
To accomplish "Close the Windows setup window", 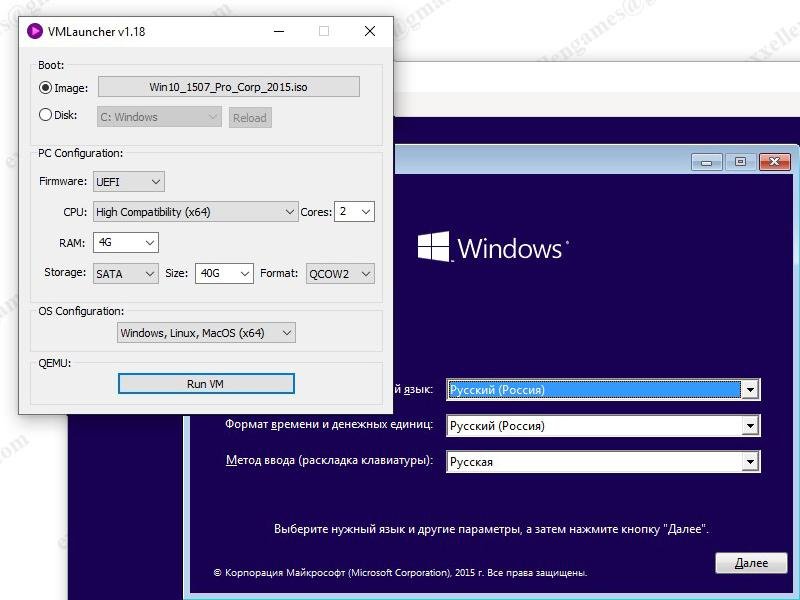I will coord(774,162).
